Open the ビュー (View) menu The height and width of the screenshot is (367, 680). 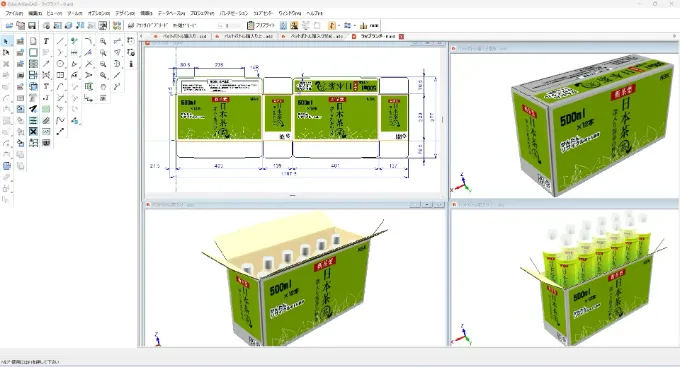click(54, 13)
